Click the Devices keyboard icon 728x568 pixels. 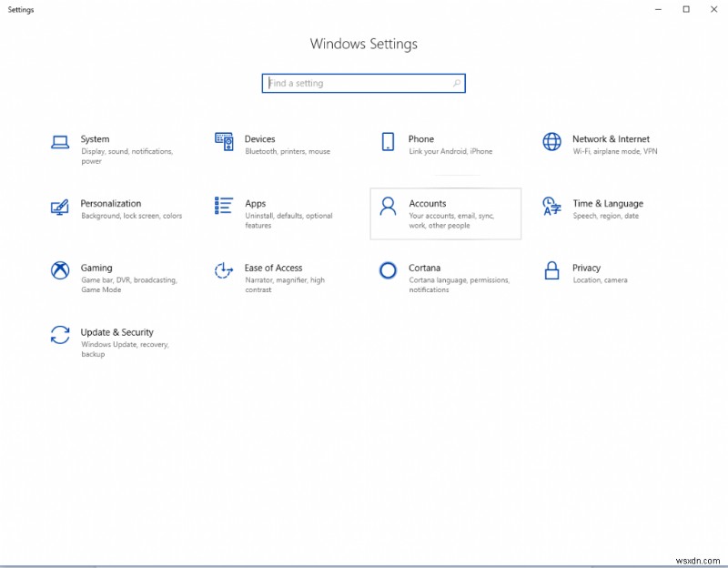click(225, 142)
